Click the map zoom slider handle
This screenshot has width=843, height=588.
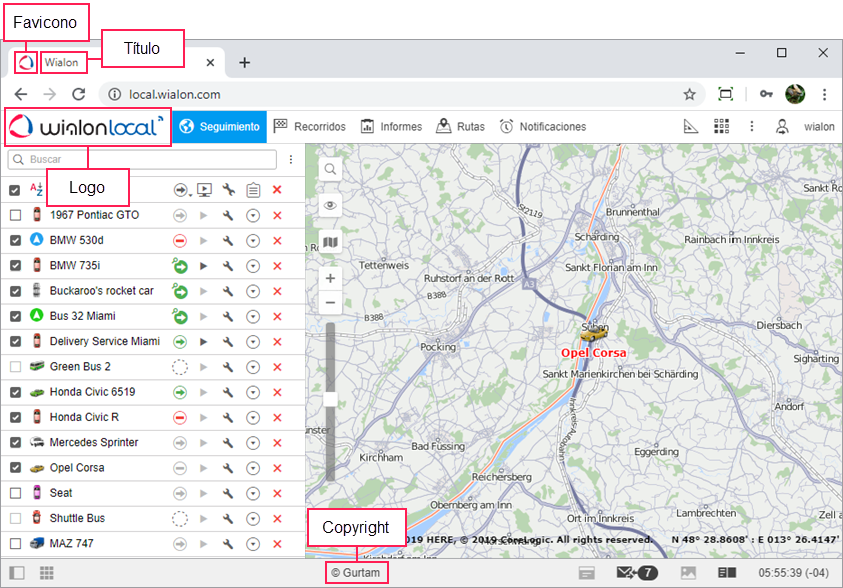(330, 399)
